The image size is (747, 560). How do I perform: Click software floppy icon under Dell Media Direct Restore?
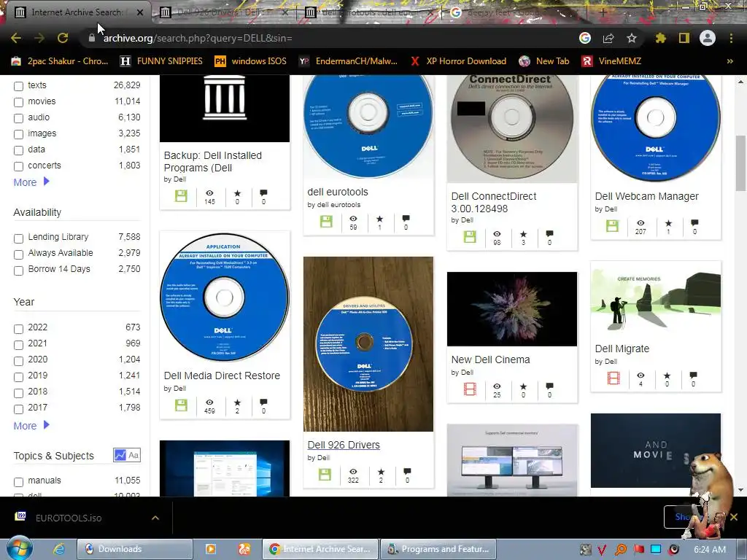pos(181,405)
